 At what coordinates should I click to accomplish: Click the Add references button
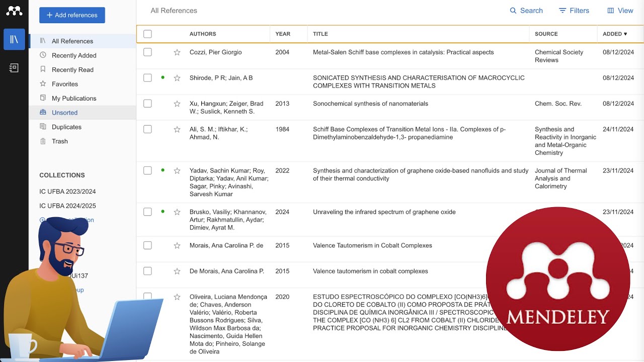[72, 15]
